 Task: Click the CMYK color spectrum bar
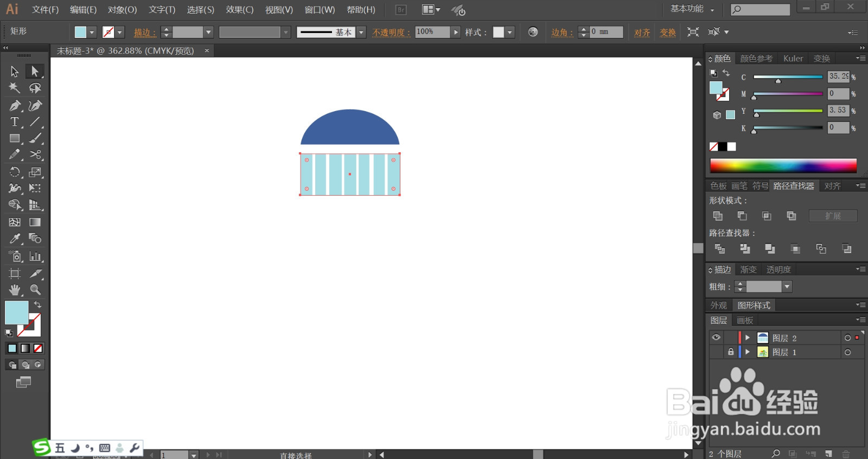coord(783,165)
